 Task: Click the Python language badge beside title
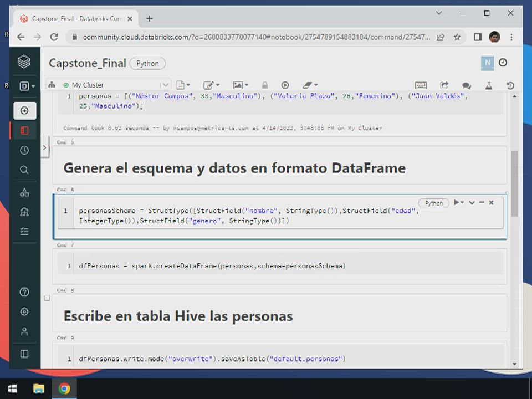point(147,63)
